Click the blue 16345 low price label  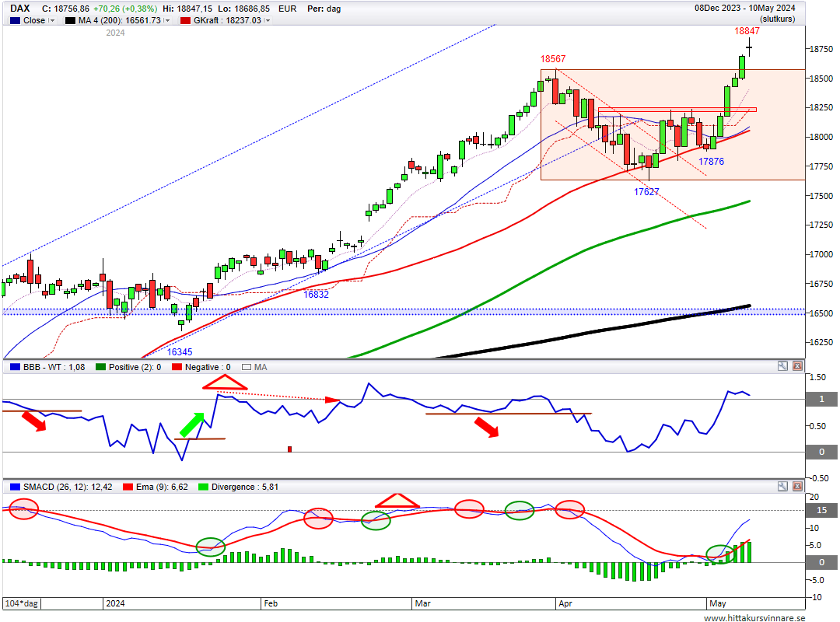pyautogui.click(x=180, y=352)
